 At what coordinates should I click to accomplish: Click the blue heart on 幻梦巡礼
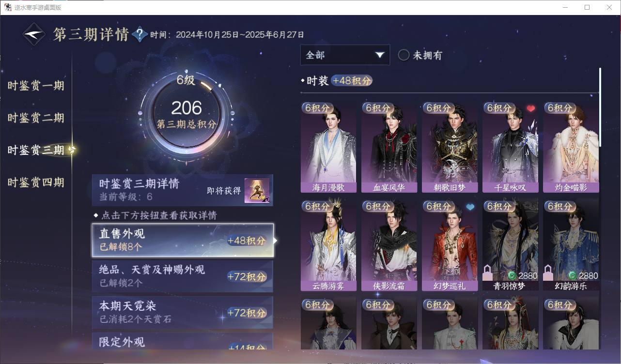(x=470, y=207)
